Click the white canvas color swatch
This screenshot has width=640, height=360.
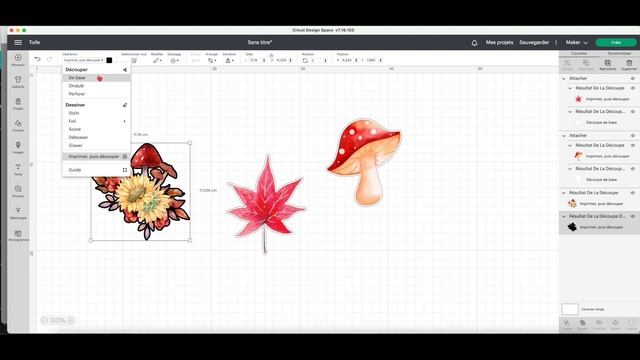click(x=570, y=309)
